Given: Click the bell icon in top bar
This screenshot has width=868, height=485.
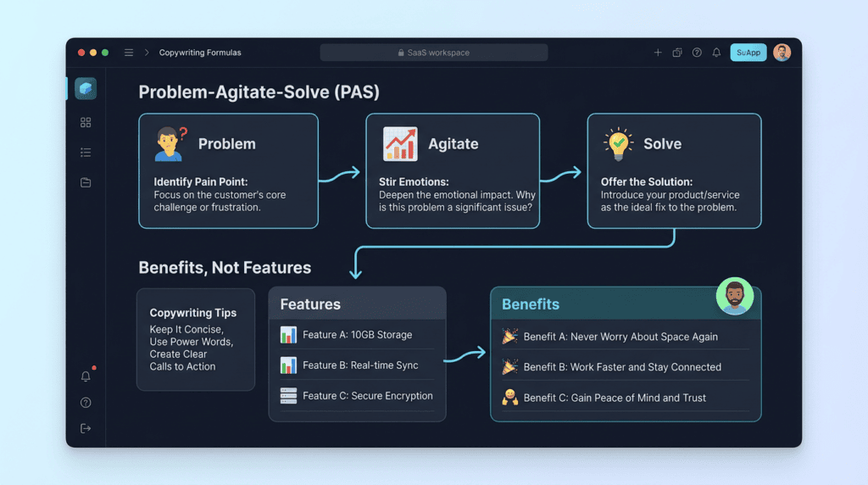Looking at the screenshot, I should click(x=716, y=53).
